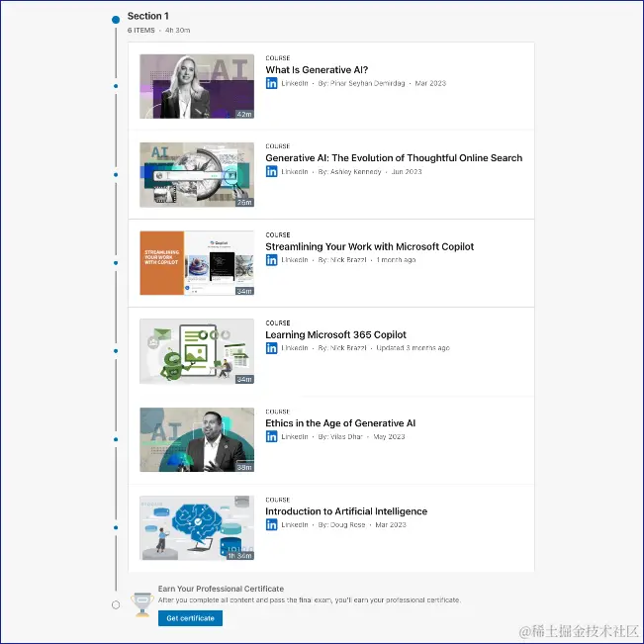Click the empty circle marker beside certificate section

116,605
